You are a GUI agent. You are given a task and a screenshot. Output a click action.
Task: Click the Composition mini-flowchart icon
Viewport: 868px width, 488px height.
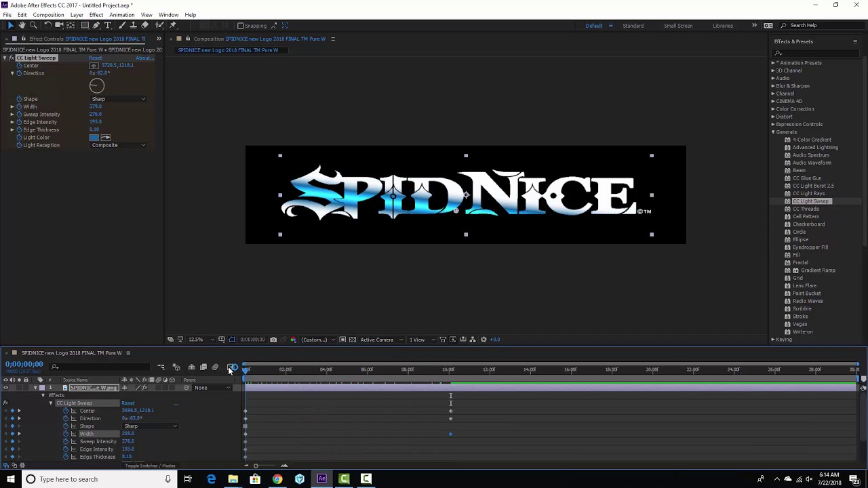click(x=161, y=367)
